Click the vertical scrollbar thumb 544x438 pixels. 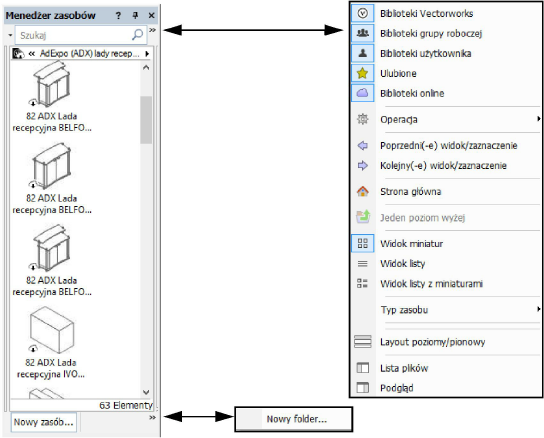(146, 120)
